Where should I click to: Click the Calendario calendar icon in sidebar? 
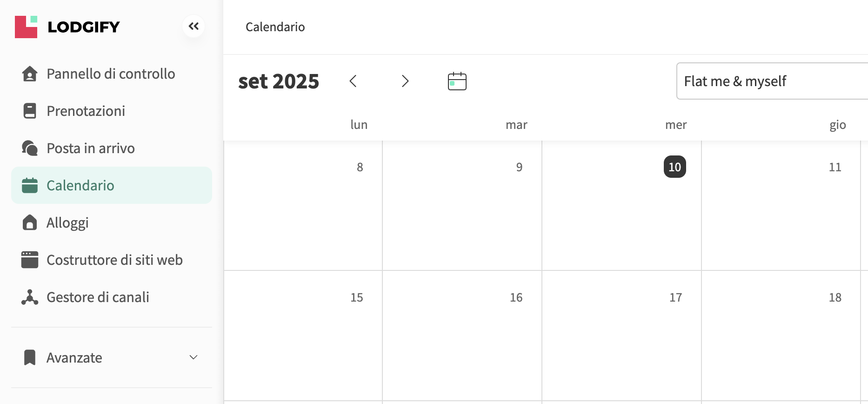click(x=30, y=185)
